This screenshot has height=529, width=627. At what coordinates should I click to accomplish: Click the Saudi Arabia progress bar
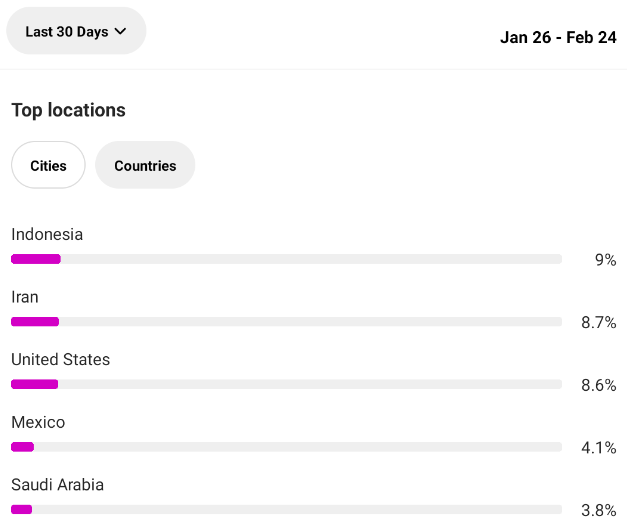[286, 509]
